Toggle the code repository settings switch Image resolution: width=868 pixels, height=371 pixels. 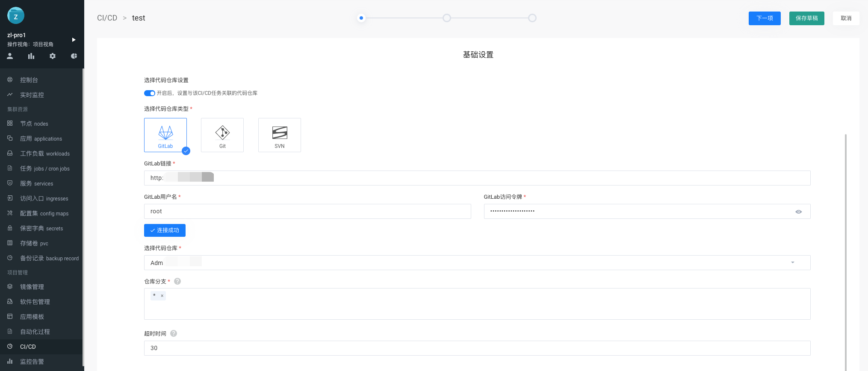[149, 93]
